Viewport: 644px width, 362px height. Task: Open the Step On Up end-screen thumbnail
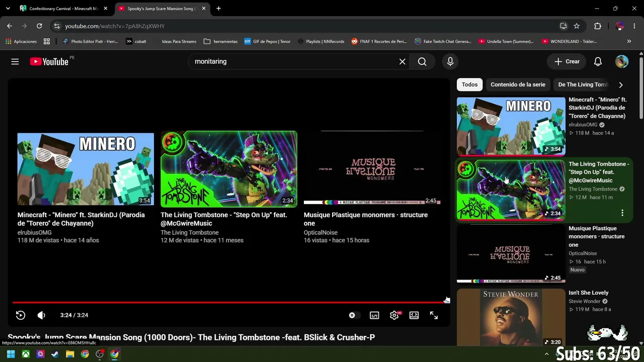point(229,169)
